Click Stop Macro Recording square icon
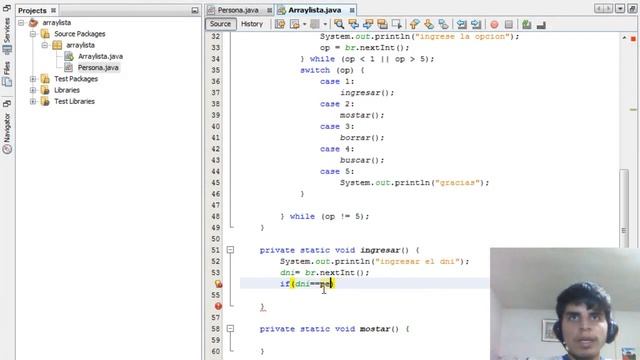 point(509,24)
